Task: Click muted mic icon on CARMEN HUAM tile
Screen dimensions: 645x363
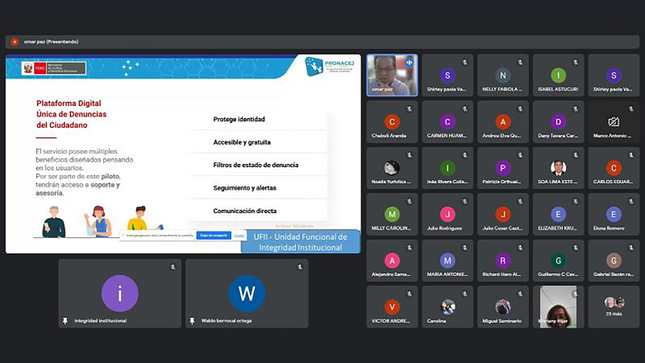Action: point(465,109)
